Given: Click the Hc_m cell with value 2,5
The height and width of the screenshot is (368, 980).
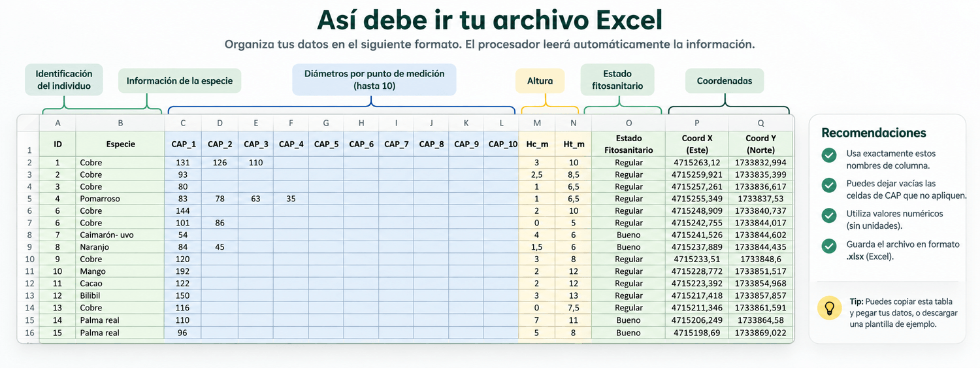Looking at the screenshot, I should click(x=537, y=175).
